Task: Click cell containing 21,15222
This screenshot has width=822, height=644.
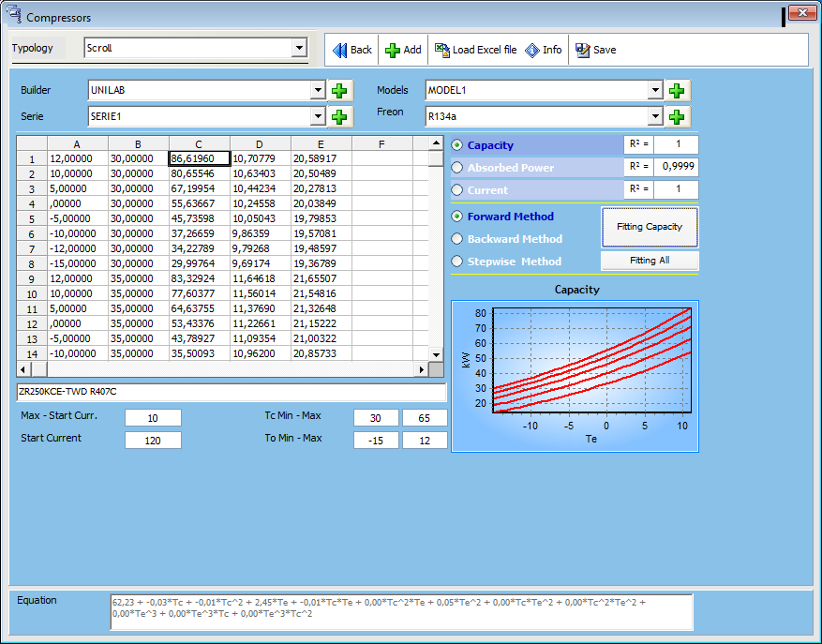Action: (x=321, y=323)
